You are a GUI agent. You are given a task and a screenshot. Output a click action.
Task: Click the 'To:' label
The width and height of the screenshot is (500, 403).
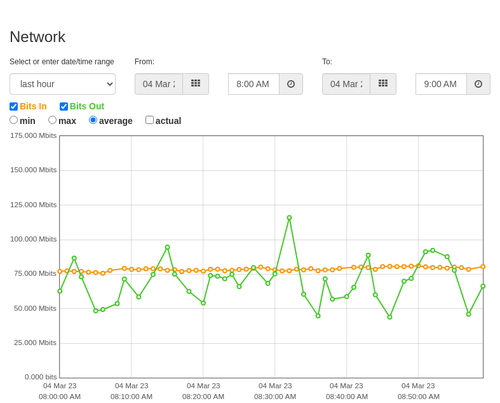tap(327, 62)
